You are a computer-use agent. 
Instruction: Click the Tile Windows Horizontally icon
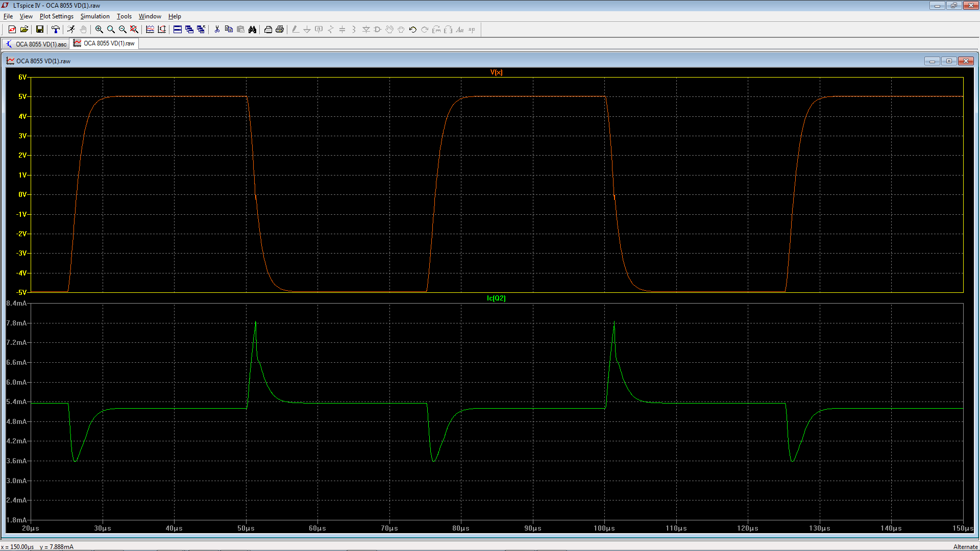pos(178,30)
